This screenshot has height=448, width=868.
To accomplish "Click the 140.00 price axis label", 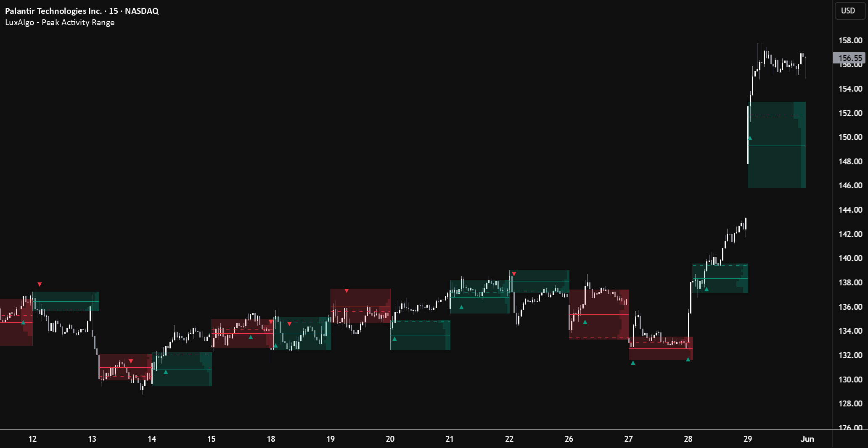I will pyautogui.click(x=850, y=258).
